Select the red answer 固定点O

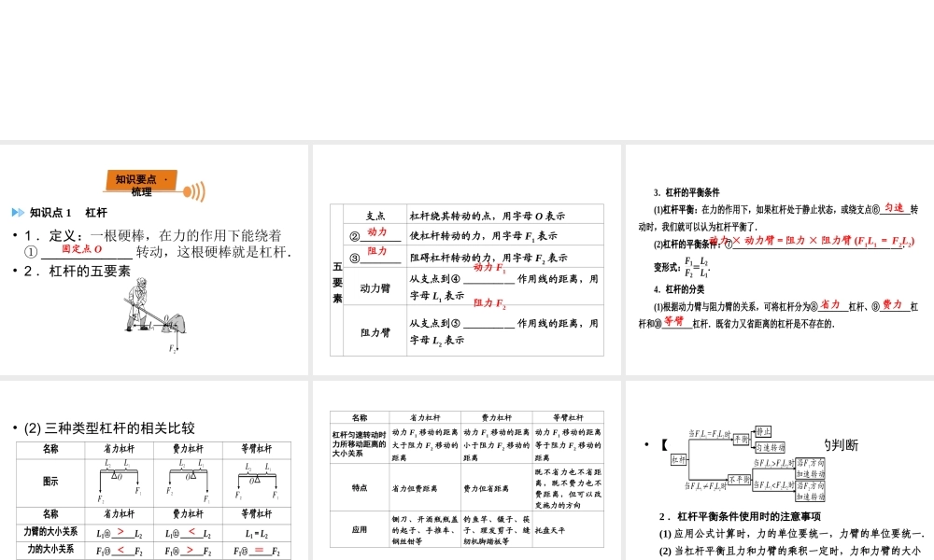[x=82, y=249]
